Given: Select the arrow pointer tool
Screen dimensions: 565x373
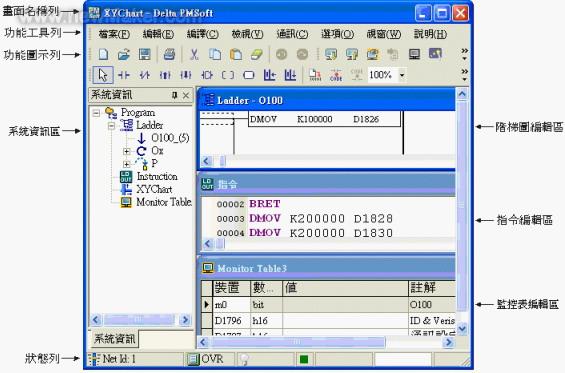Looking at the screenshot, I should pos(103,75).
